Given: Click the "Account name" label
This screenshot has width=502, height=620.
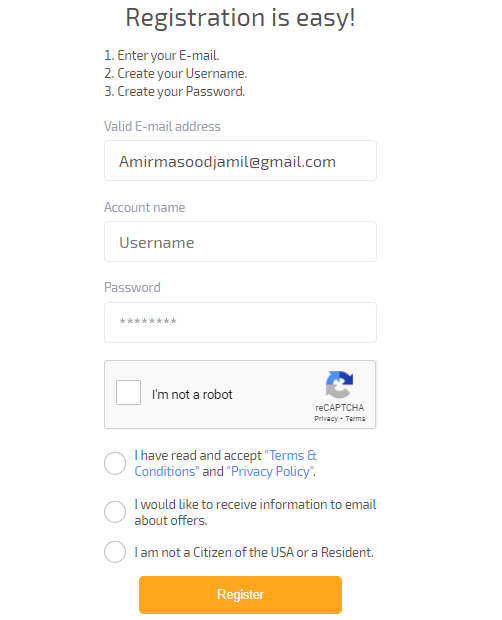Looking at the screenshot, I should point(145,208).
